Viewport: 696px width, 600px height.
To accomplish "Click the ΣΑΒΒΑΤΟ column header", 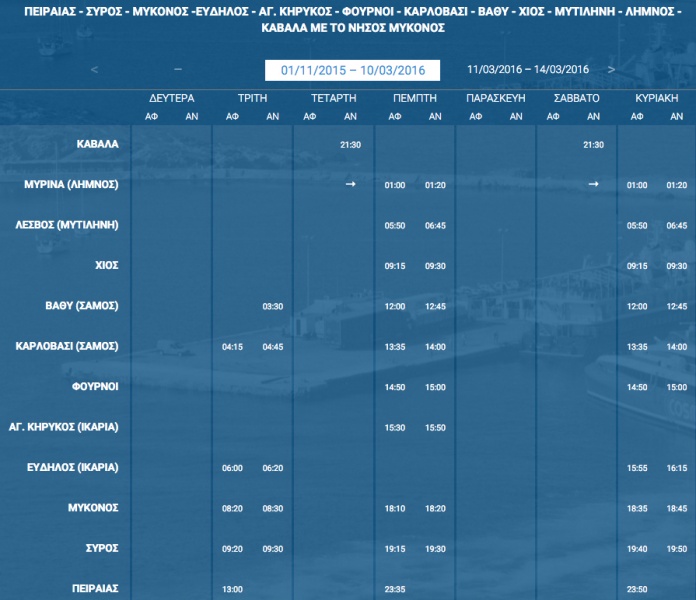I will pos(577,98).
